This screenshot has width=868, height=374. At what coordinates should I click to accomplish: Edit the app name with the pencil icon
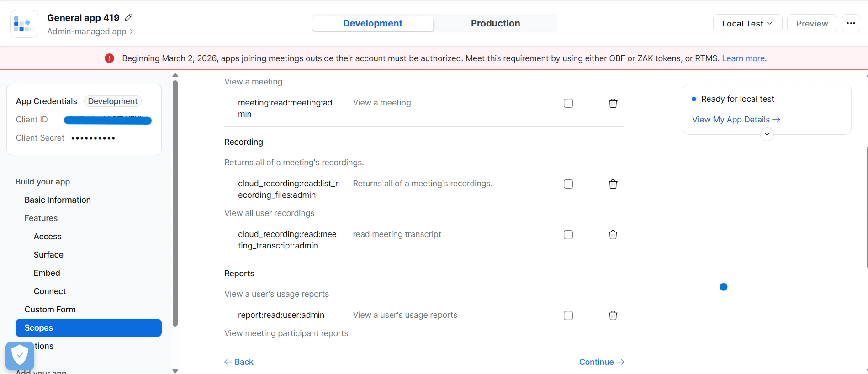pos(129,18)
